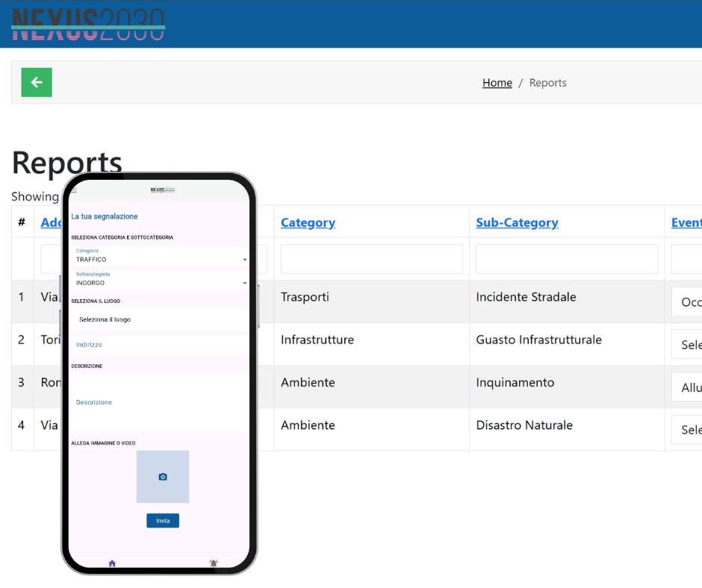Screen dimensions: 702x588
Task: Click the green back arrow button
Action: tap(37, 82)
